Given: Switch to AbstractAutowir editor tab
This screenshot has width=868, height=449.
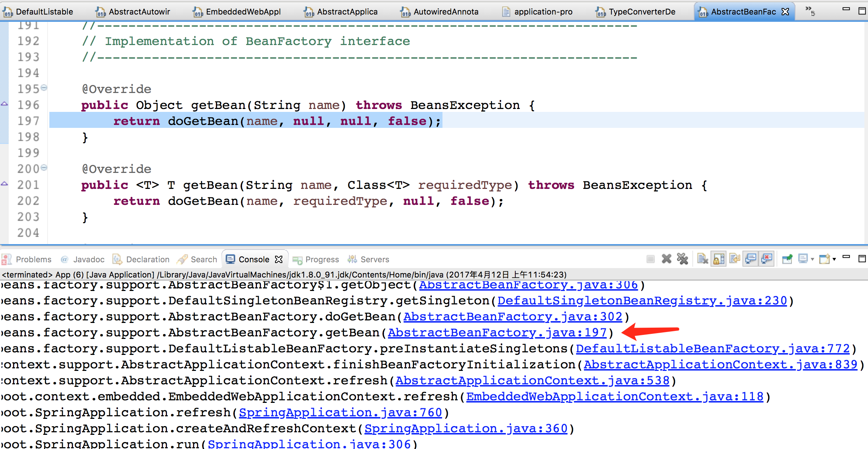Looking at the screenshot, I should 133,12.
